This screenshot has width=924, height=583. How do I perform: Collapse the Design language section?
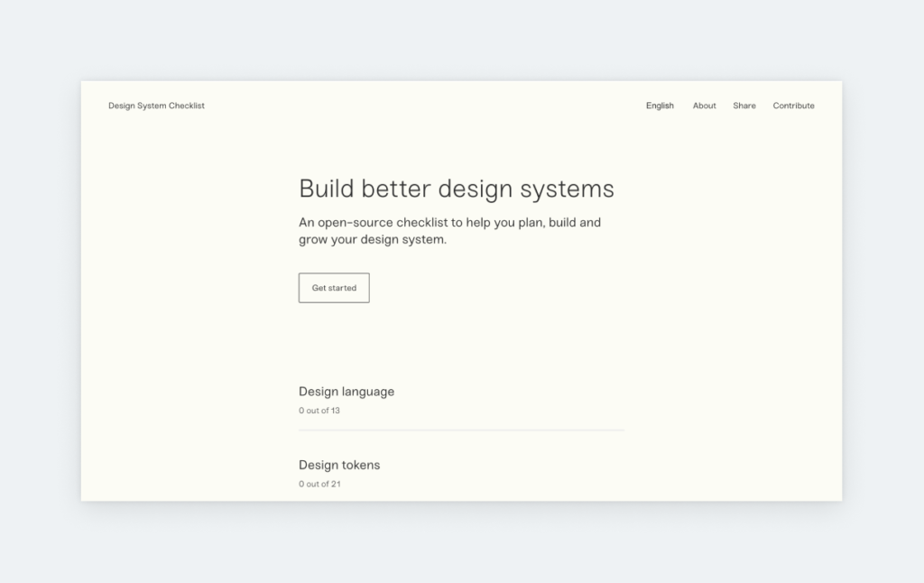(x=346, y=392)
